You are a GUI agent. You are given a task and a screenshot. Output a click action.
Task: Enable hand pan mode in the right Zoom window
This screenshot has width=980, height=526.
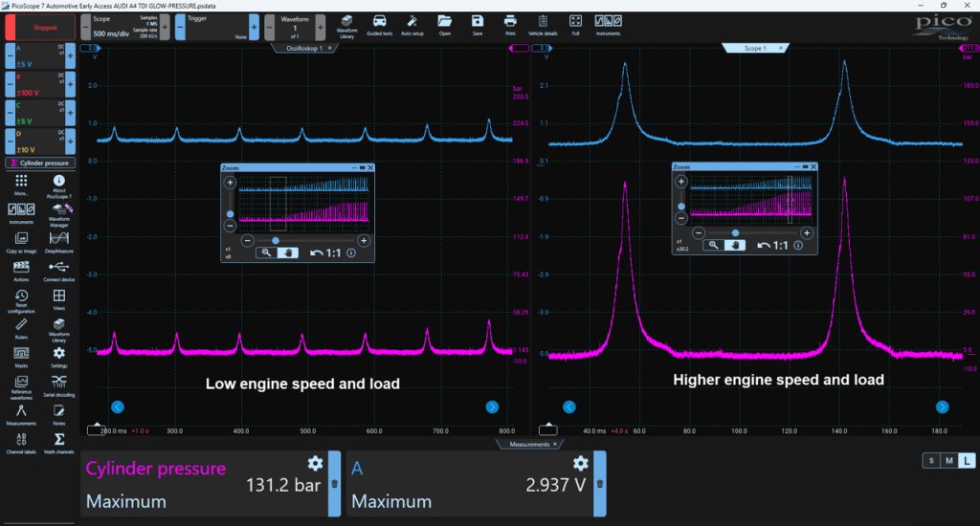[x=735, y=246]
